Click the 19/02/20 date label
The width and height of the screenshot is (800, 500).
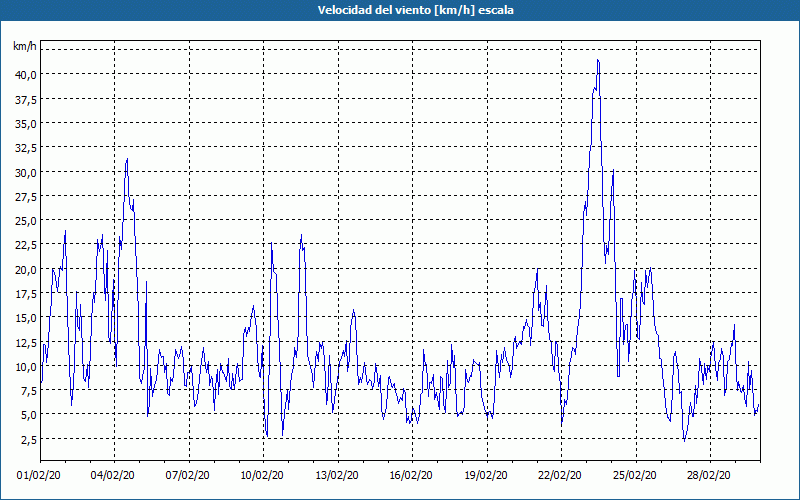point(486,475)
